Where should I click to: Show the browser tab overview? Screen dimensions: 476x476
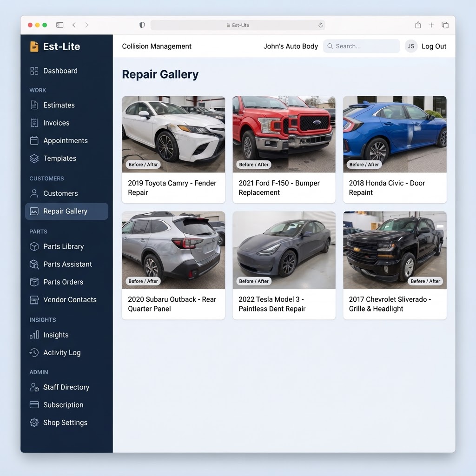pos(445,25)
